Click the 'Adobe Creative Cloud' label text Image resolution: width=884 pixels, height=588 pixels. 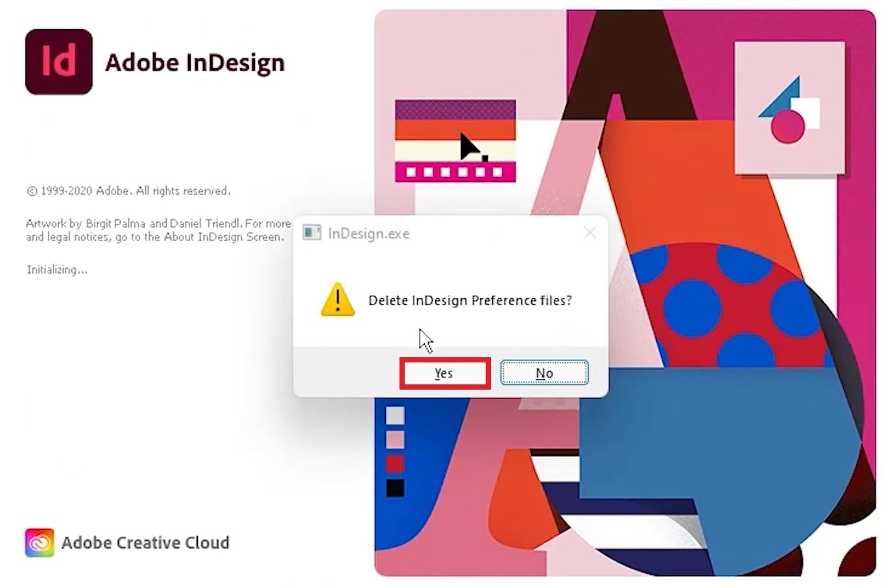click(145, 543)
